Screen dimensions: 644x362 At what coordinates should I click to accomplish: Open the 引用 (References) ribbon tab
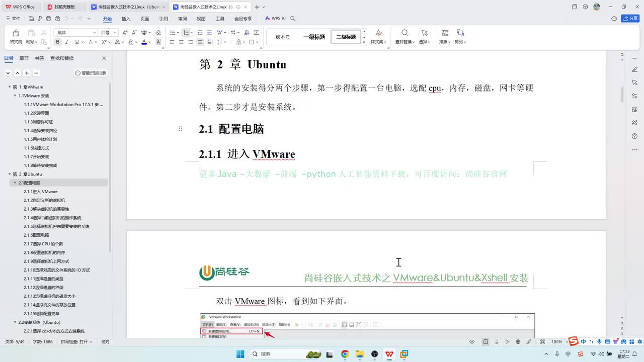(164, 19)
